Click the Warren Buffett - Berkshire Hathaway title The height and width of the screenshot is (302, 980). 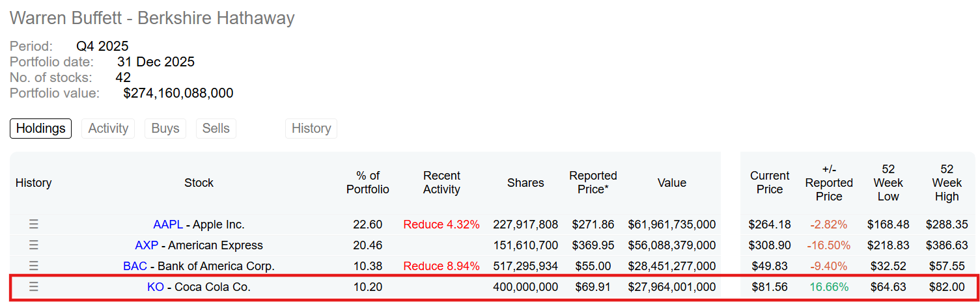pyautogui.click(x=152, y=18)
